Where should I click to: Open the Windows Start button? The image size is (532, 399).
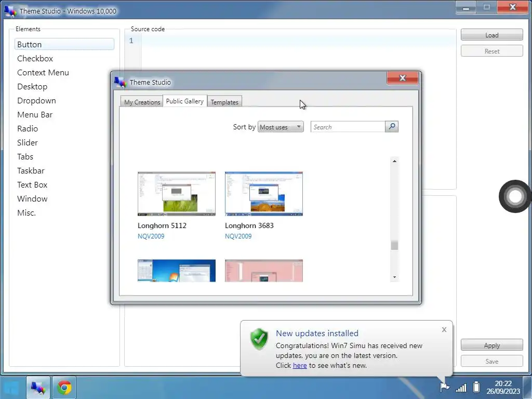click(12, 388)
